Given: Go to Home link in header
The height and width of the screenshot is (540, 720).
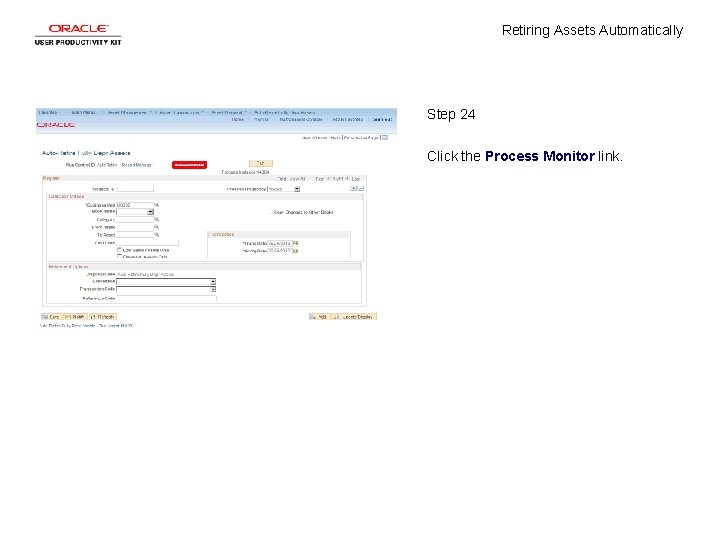Looking at the screenshot, I should [x=238, y=119].
